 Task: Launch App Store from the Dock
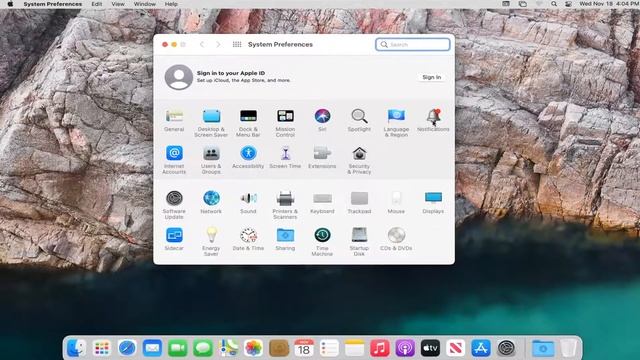481,348
